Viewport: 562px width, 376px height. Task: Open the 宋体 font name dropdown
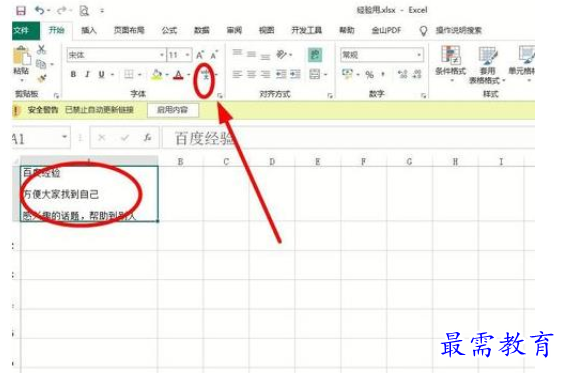click(x=162, y=55)
